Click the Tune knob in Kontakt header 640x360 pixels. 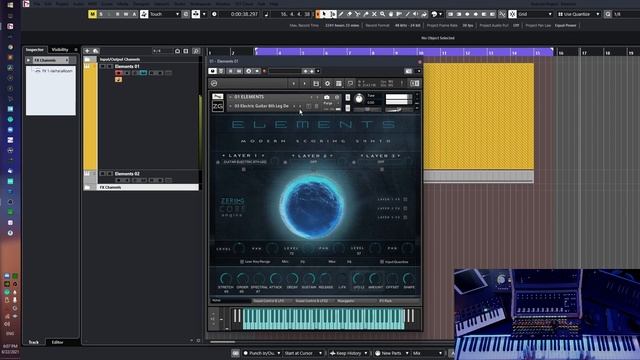click(359, 99)
